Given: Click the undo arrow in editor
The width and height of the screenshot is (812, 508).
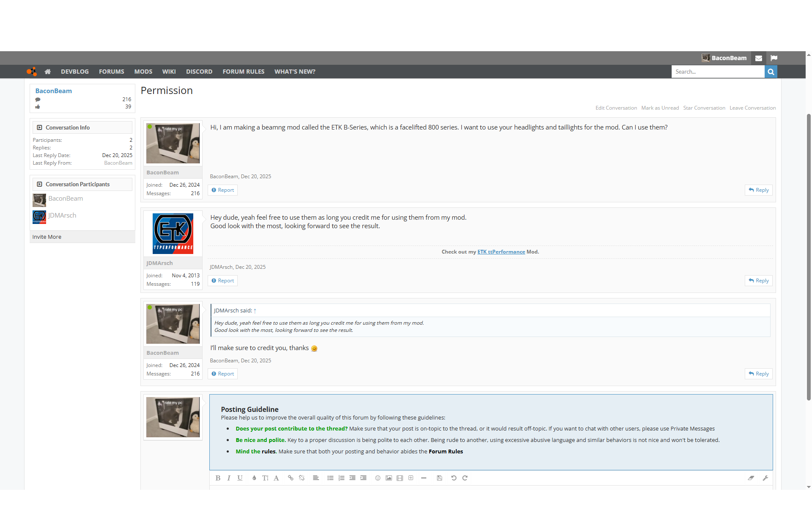Looking at the screenshot, I should (x=454, y=478).
